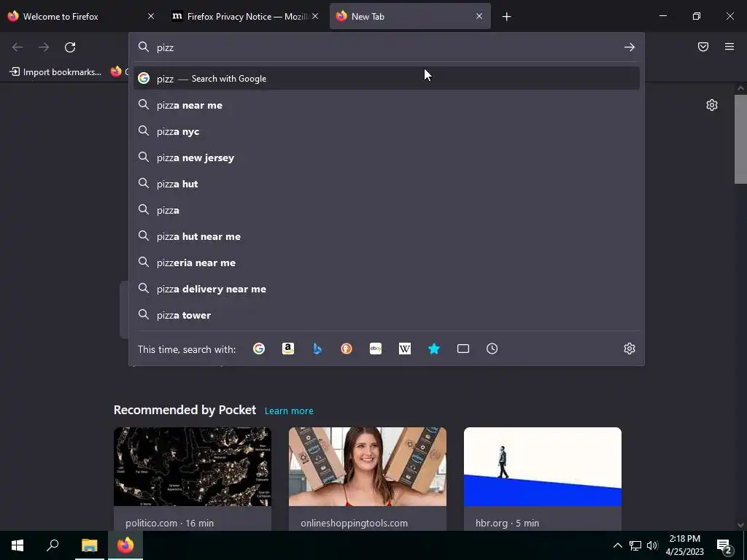Click Import bookmarks in bookmarks toolbar
The width and height of the screenshot is (747, 560).
tap(56, 72)
